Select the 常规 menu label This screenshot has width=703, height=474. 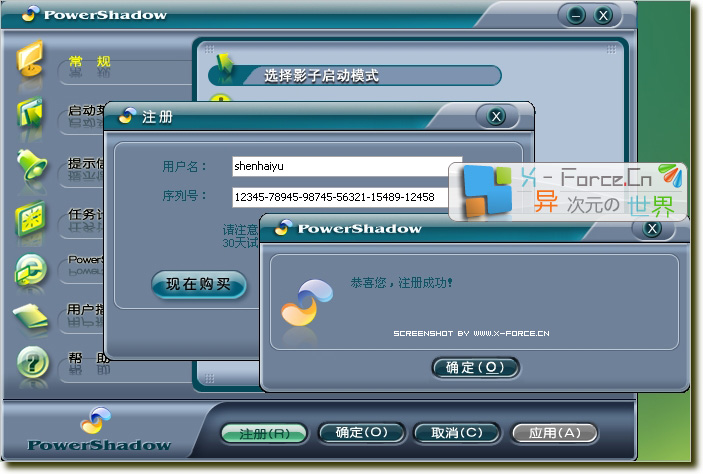90,61
